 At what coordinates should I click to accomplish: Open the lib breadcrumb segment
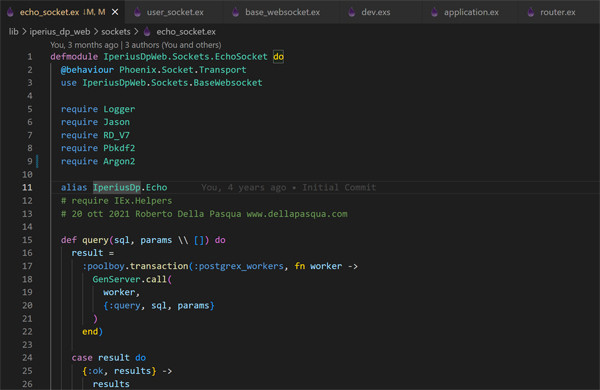(13, 32)
